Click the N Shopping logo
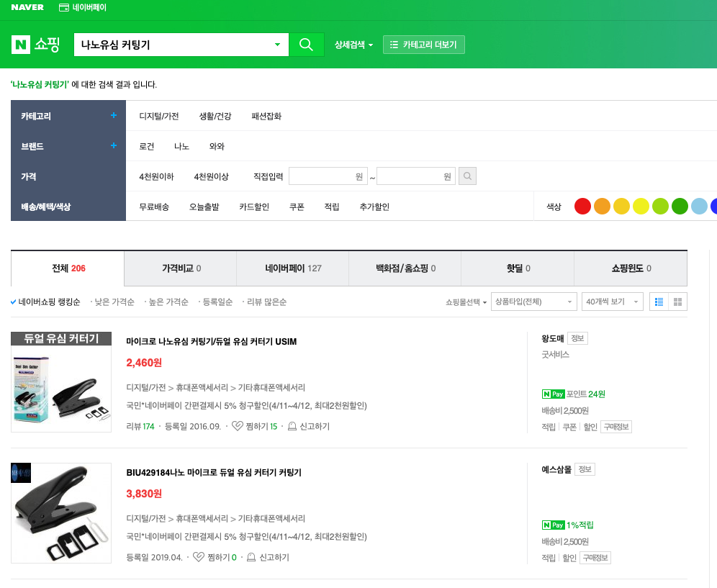Screen dimensions: 717x588 click(x=36, y=45)
